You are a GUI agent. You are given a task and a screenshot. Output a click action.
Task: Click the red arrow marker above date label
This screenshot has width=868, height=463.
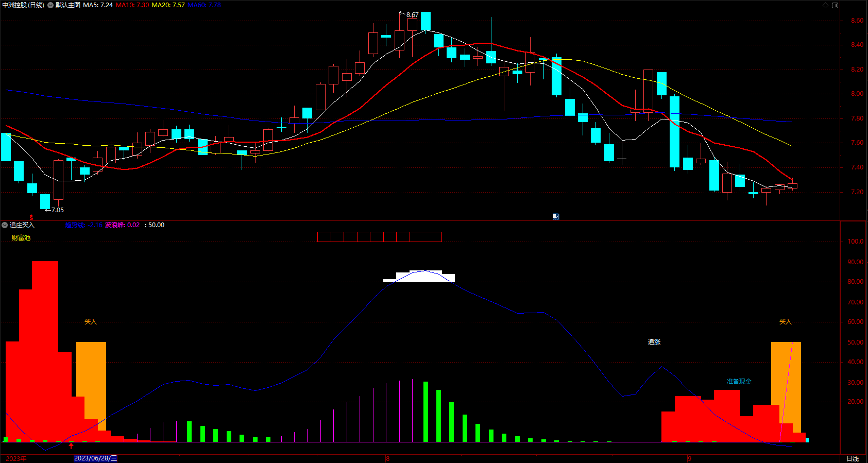[71, 446]
